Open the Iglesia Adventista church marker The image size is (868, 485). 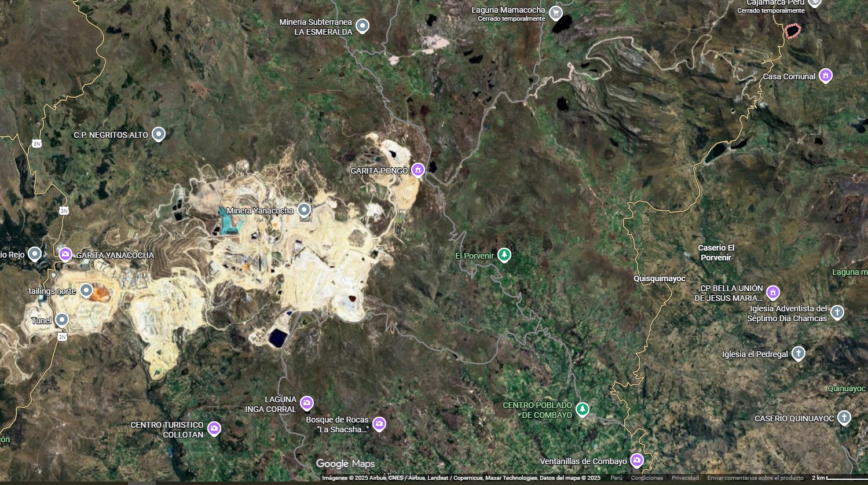837,313
